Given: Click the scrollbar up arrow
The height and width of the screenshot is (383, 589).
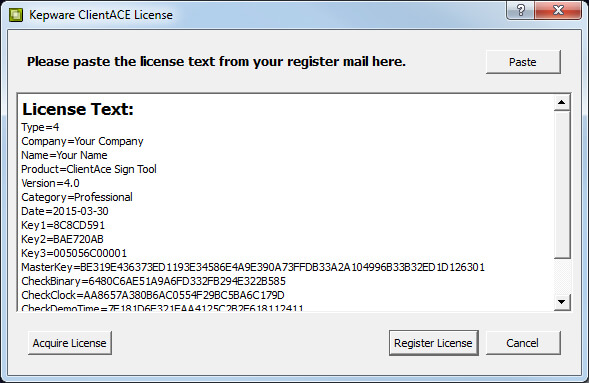Looking at the screenshot, I should coord(562,103).
